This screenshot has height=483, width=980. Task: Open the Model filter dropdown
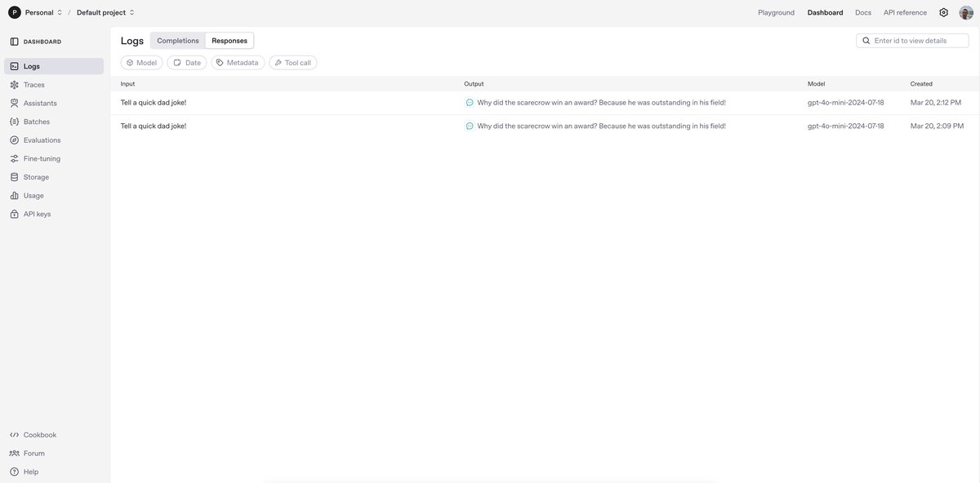coord(141,63)
